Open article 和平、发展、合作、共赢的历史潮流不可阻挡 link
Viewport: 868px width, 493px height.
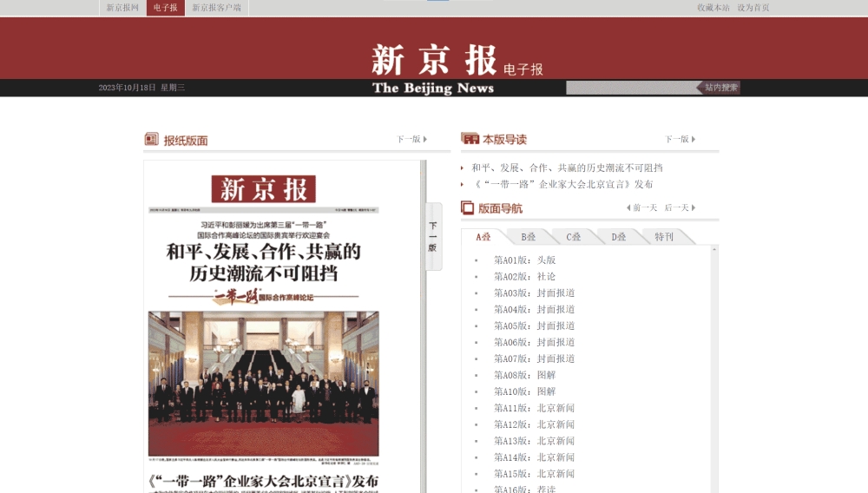(567, 168)
